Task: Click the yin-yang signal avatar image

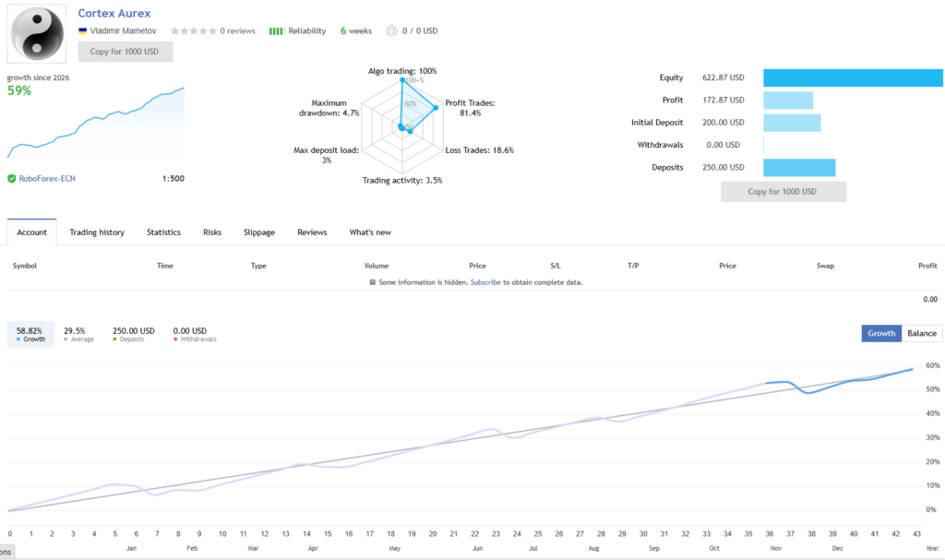Action: [37, 34]
